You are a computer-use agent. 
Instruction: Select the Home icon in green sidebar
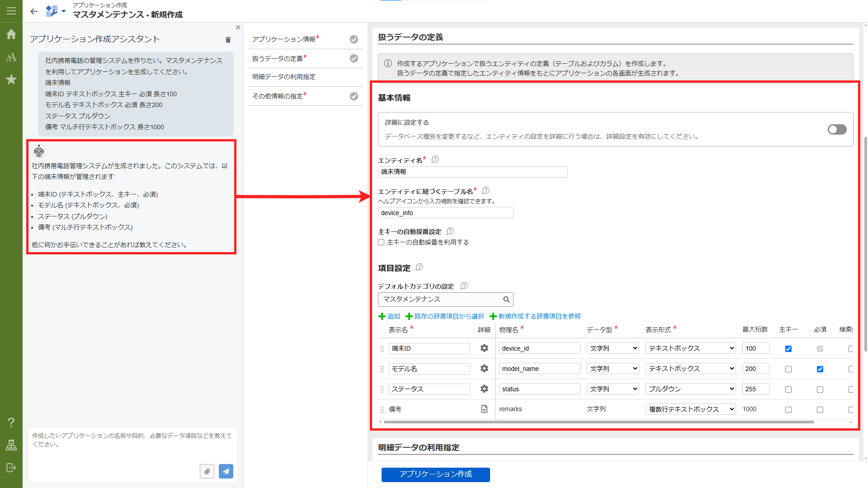[x=11, y=34]
